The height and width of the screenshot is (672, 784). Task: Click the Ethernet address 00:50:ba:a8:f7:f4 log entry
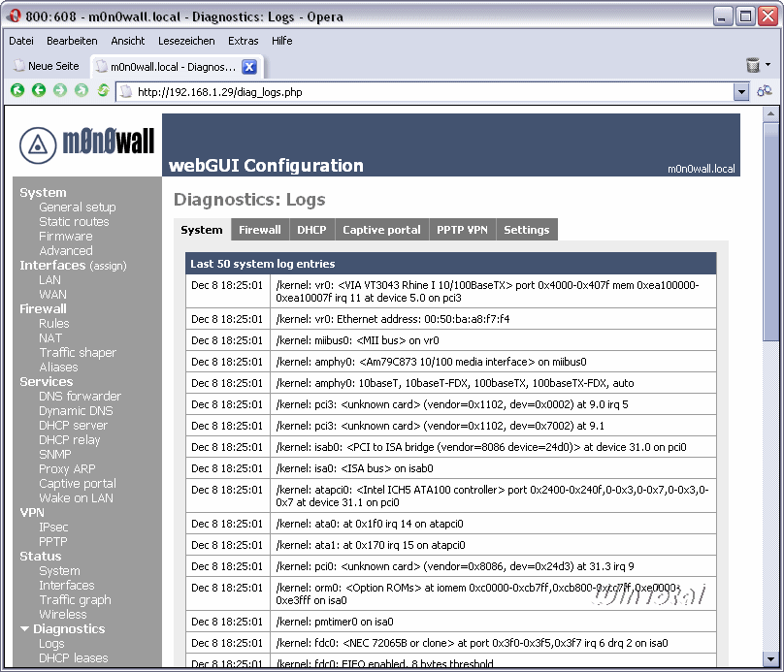coord(450,319)
